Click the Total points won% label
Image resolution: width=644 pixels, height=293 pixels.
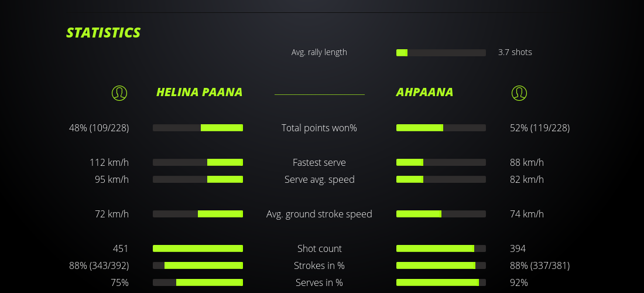[319, 128]
